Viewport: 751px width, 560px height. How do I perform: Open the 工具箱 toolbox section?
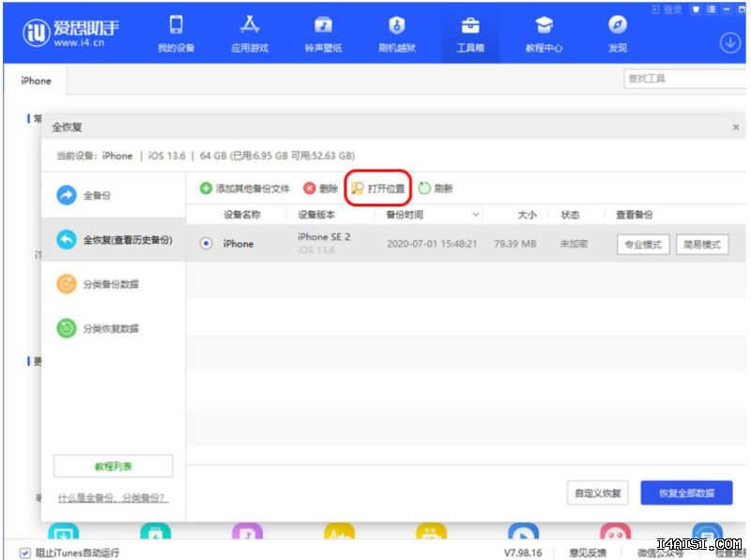coord(470,34)
